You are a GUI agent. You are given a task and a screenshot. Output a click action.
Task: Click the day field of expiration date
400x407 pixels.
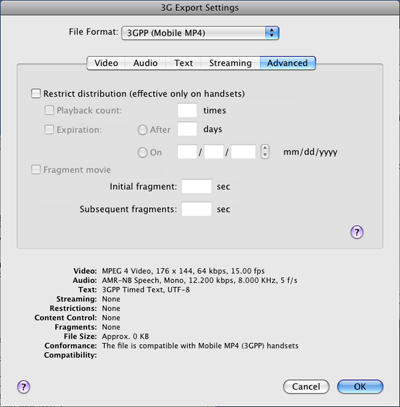click(x=214, y=152)
